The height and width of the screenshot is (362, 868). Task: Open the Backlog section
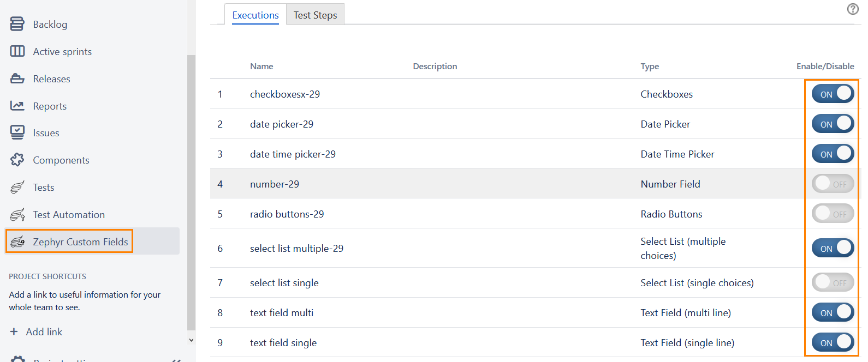[50, 24]
